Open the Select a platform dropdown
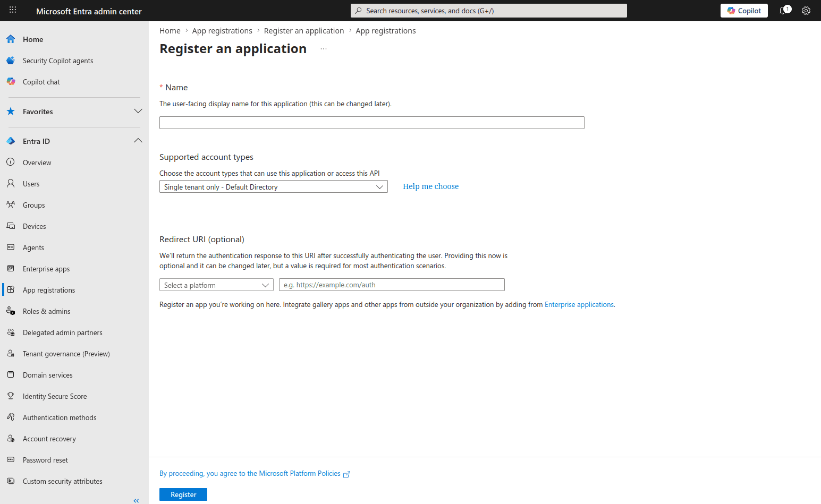This screenshot has height=504, width=821. coord(216,285)
